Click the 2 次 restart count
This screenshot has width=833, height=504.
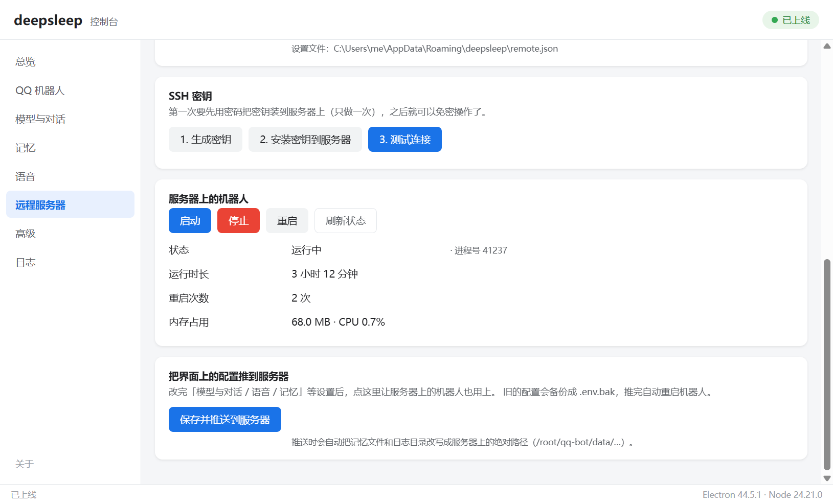[x=301, y=298]
